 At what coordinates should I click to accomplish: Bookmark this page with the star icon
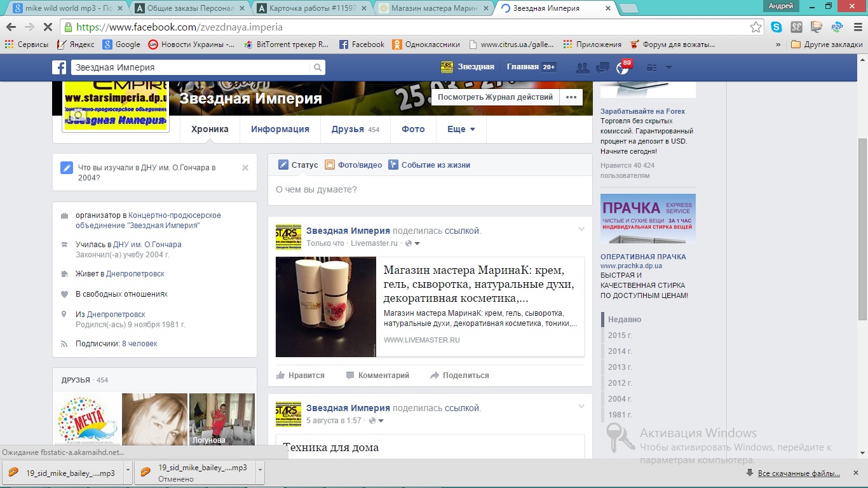(x=756, y=27)
